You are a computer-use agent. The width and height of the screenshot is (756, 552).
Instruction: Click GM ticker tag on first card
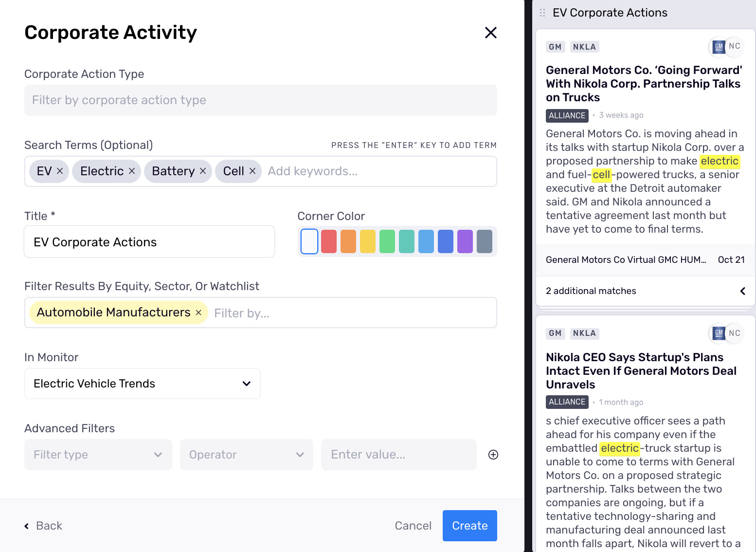[x=555, y=47]
